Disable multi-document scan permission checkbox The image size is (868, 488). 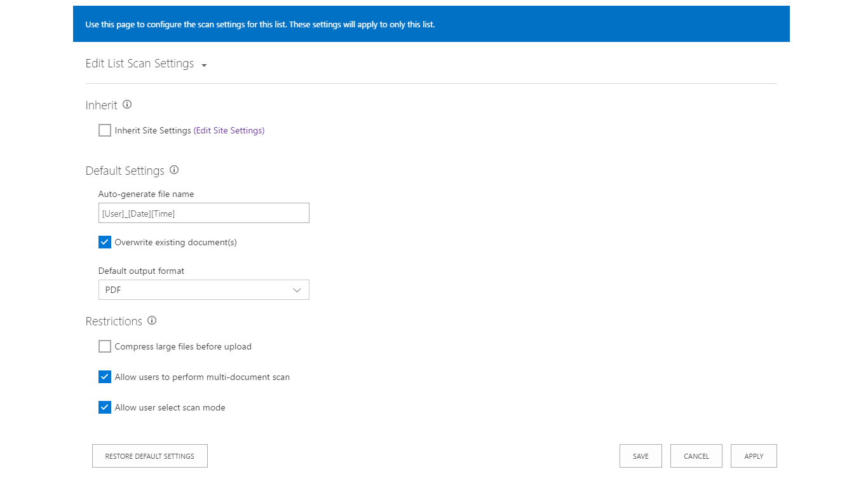(x=105, y=377)
